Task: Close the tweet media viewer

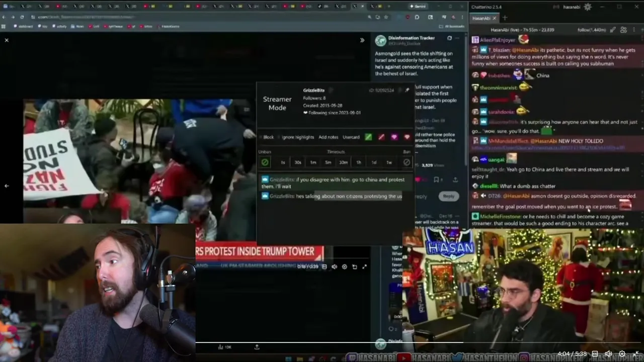Action: (x=7, y=40)
